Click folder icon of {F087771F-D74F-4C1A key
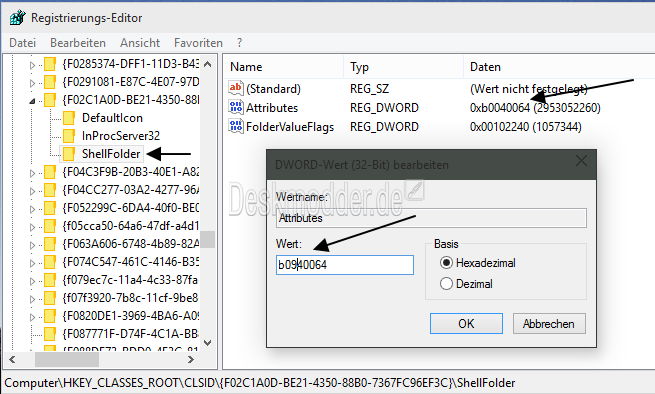The image size is (655, 394). click(x=50, y=334)
